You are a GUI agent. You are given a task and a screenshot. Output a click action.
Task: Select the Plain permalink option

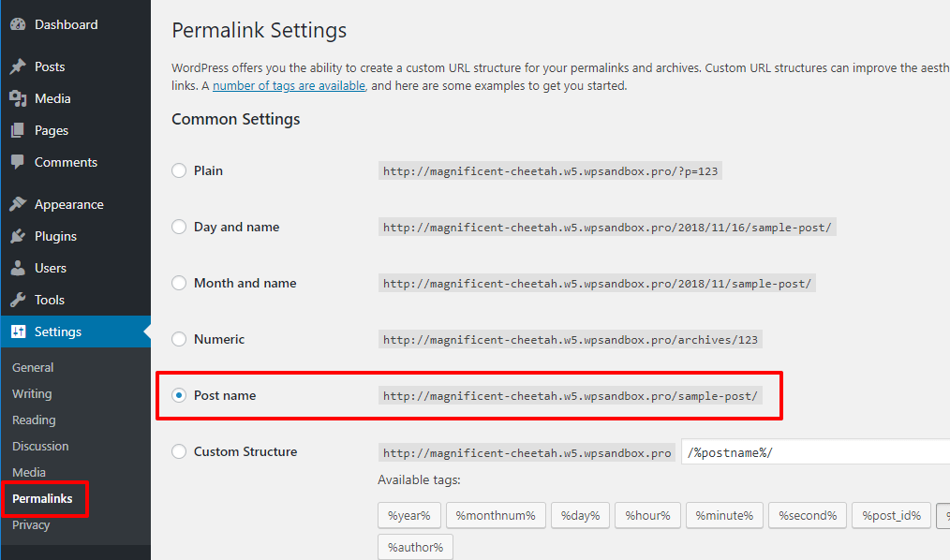pos(179,170)
